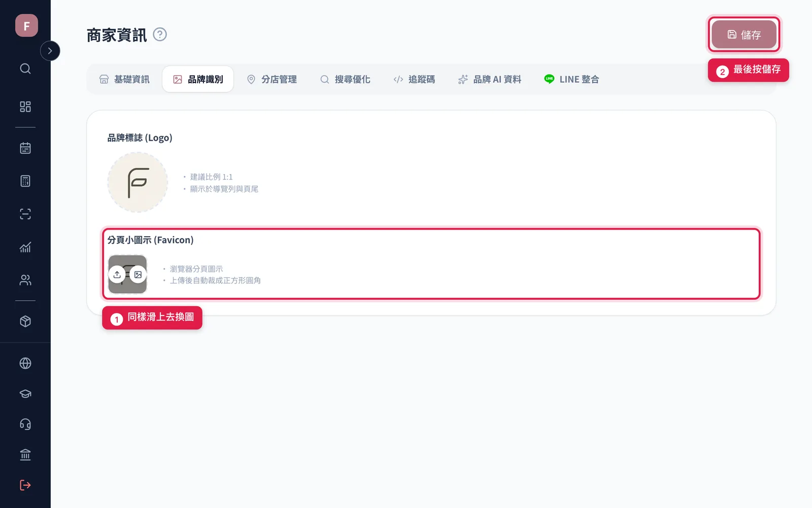Viewport: 812px width, 508px height.
Task: Switch to the 分店管理 tab
Action: coord(272,79)
